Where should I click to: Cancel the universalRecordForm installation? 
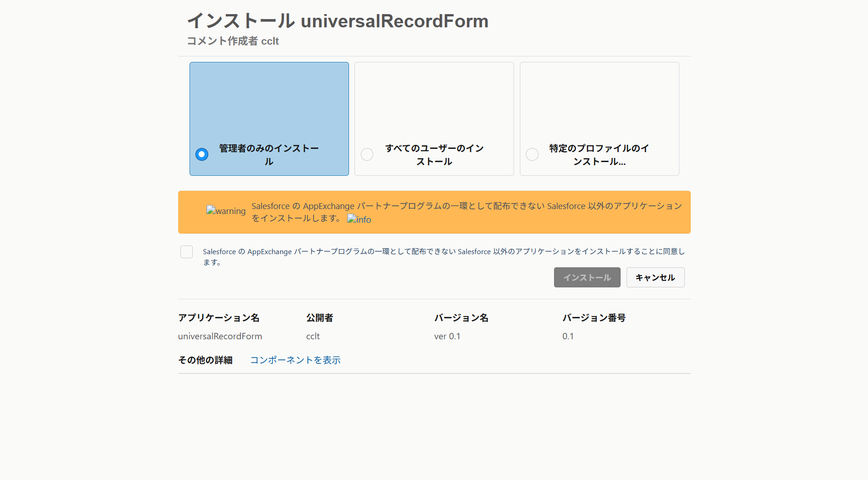pos(655,277)
